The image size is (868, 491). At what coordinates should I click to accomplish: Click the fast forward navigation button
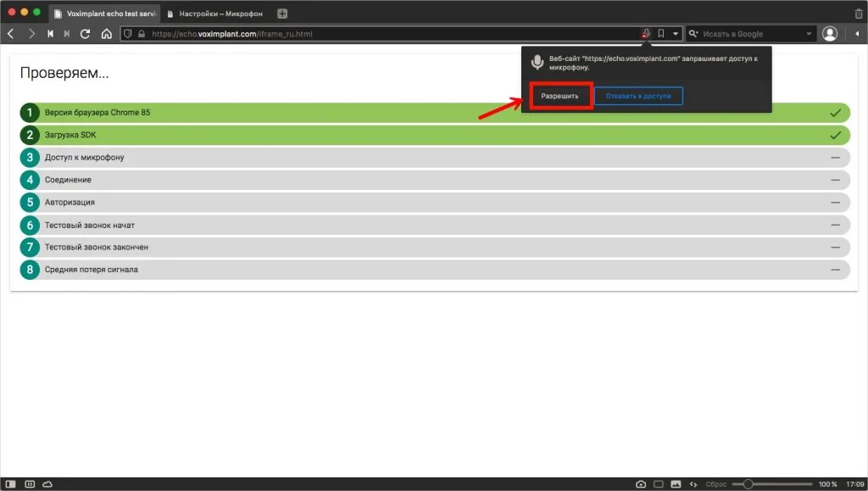67,34
